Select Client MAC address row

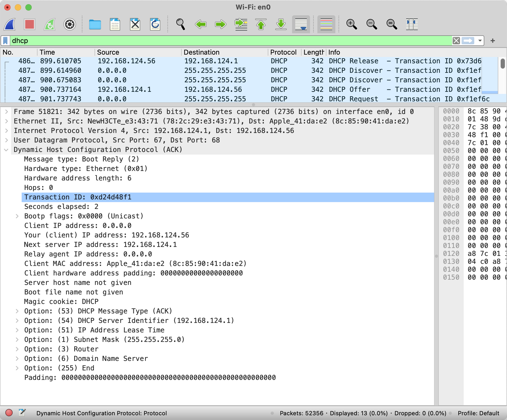tap(228, 264)
